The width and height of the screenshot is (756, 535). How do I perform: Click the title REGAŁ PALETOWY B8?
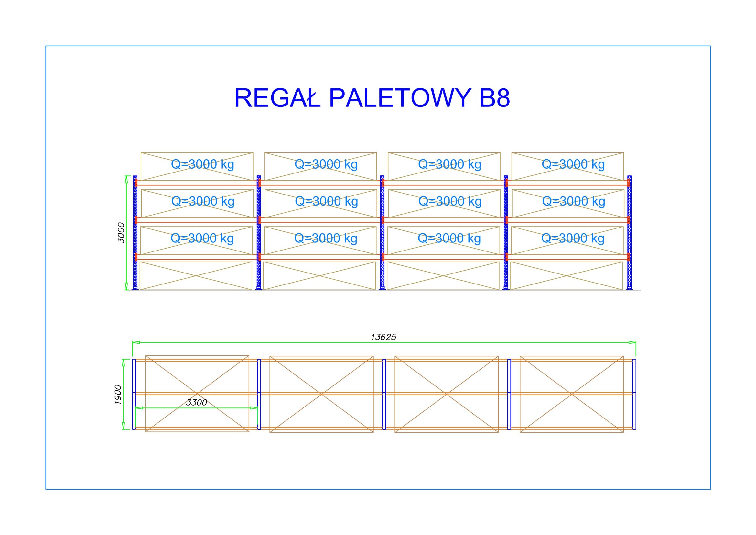click(x=372, y=98)
